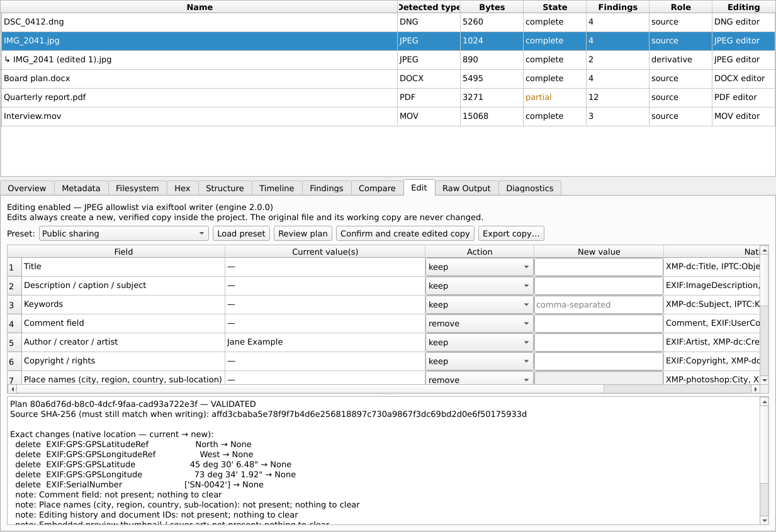This screenshot has height=532, width=776.
Task: Open the Action dropdown for Comment field
Action: [x=479, y=323]
